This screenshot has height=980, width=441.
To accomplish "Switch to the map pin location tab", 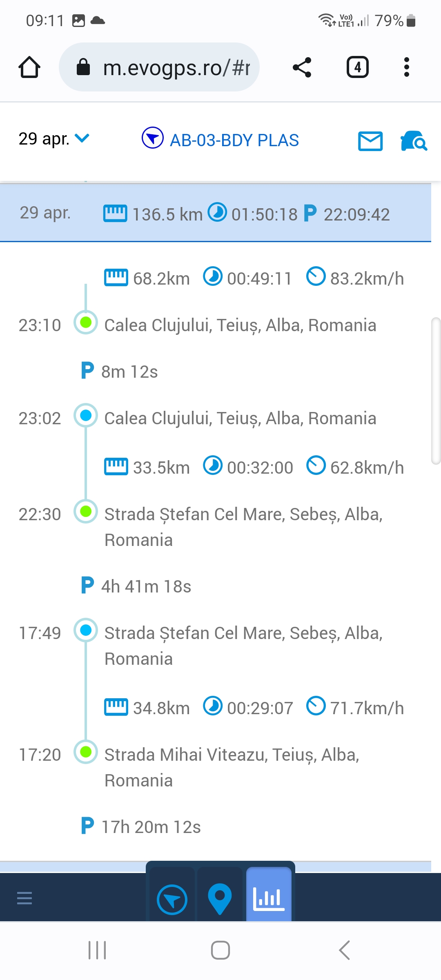I will [220, 899].
